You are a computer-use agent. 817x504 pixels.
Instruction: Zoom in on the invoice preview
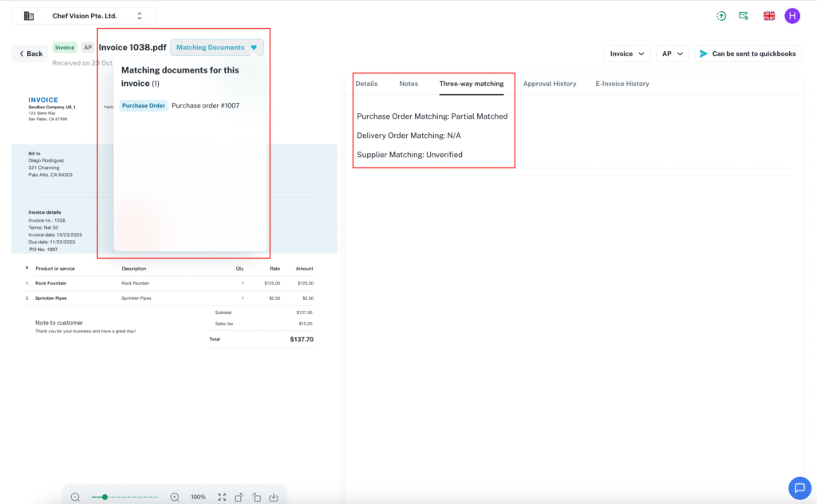click(175, 497)
